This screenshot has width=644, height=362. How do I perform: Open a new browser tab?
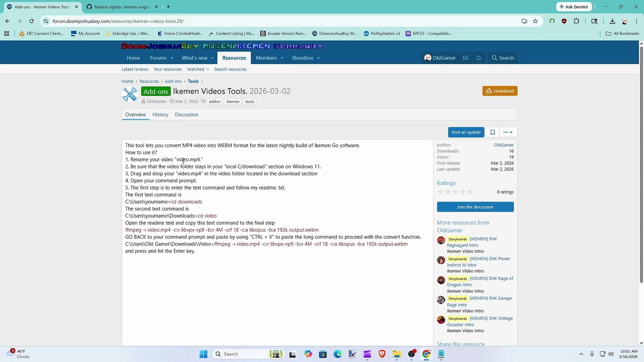pyautogui.click(x=168, y=7)
